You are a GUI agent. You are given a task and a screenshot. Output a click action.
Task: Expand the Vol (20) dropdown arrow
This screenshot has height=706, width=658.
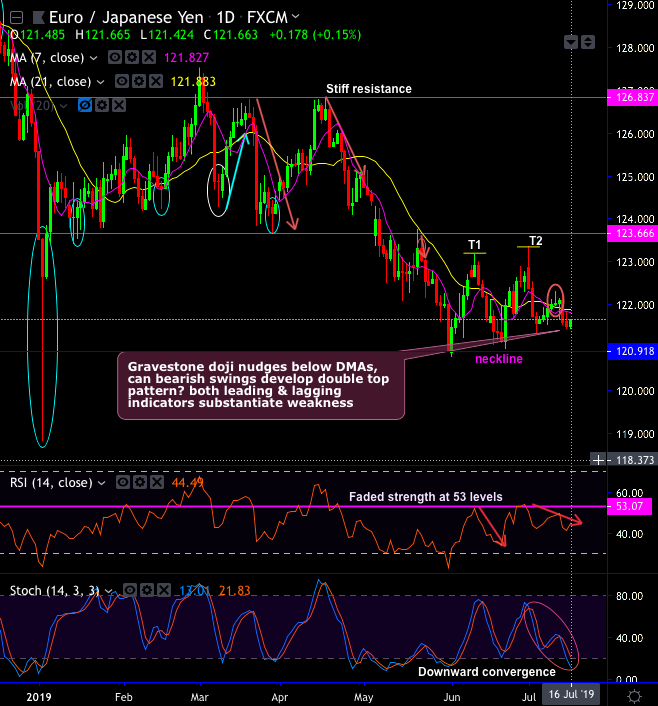[64, 106]
